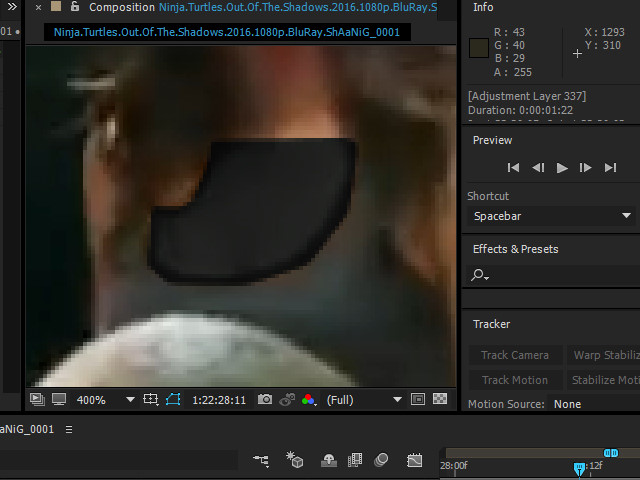This screenshot has width=640, height=480.
Task: Click the effects search magnifier icon
Action: (479, 275)
